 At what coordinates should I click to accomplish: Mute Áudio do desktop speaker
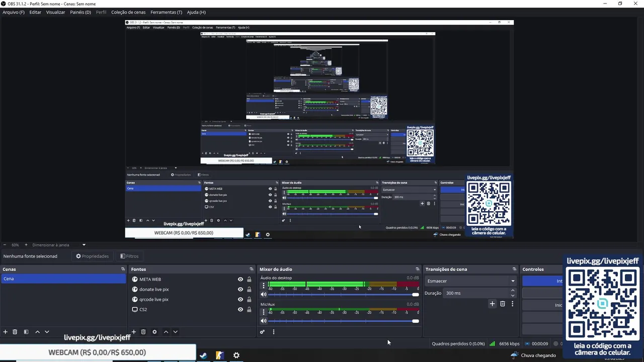click(263, 295)
